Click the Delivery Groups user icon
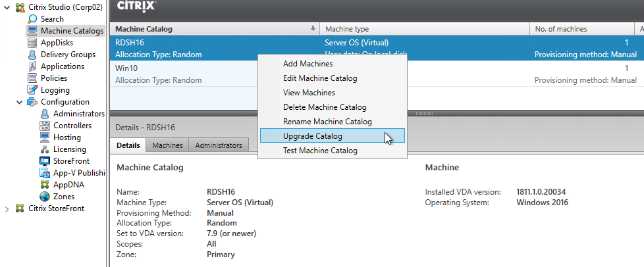Image resolution: width=644 pixels, height=267 pixels. point(32,55)
